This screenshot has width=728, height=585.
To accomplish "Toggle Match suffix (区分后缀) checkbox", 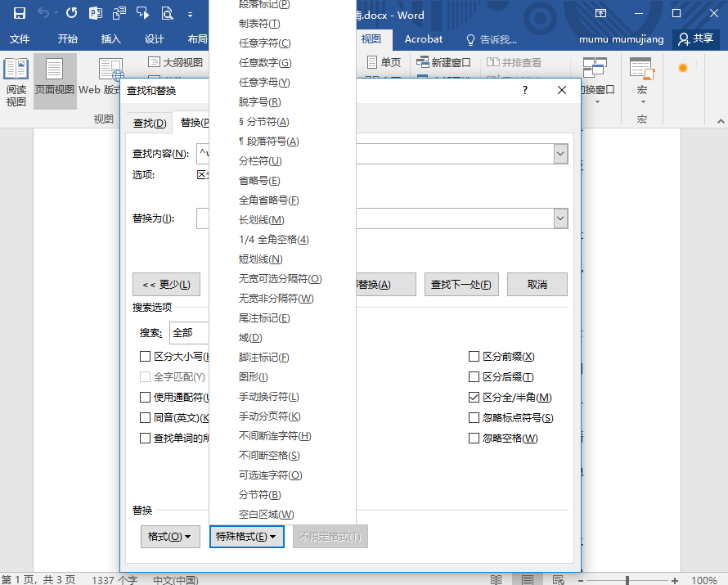I will pyautogui.click(x=474, y=376).
